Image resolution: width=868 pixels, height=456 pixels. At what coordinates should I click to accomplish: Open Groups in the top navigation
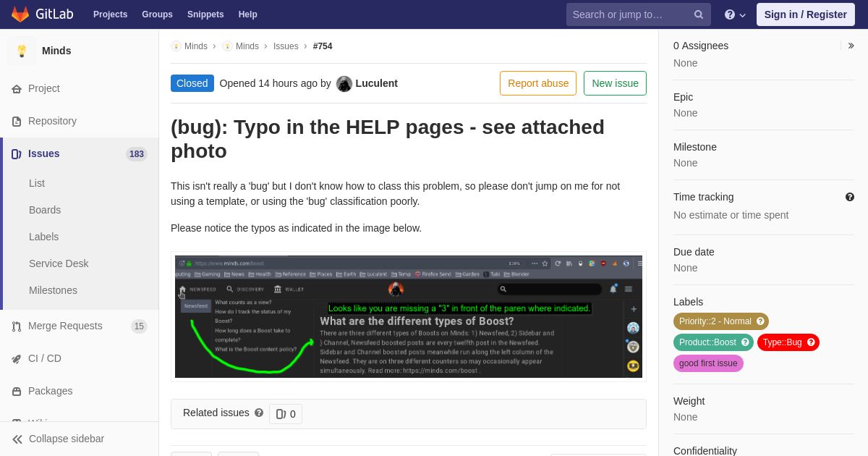pyautogui.click(x=157, y=14)
